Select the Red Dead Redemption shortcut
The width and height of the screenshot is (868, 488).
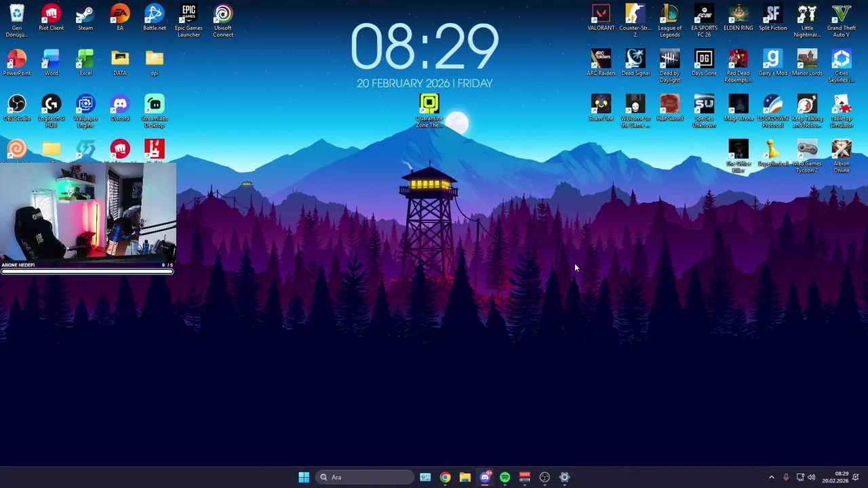tap(738, 66)
